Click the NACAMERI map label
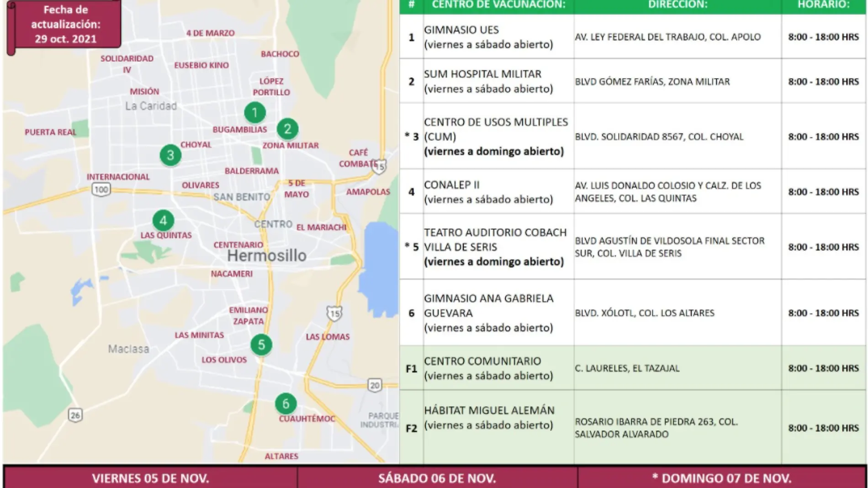The image size is (868, 488). [232, 274]
